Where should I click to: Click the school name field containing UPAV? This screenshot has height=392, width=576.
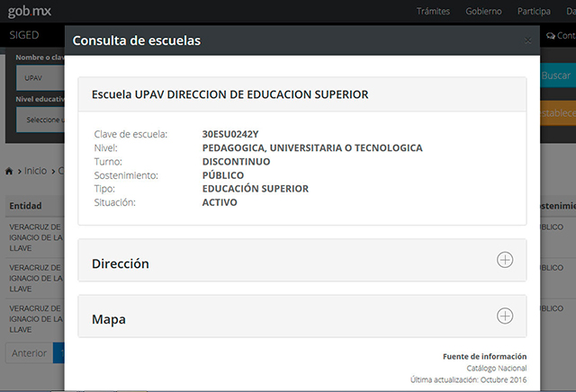coord(40,78)
